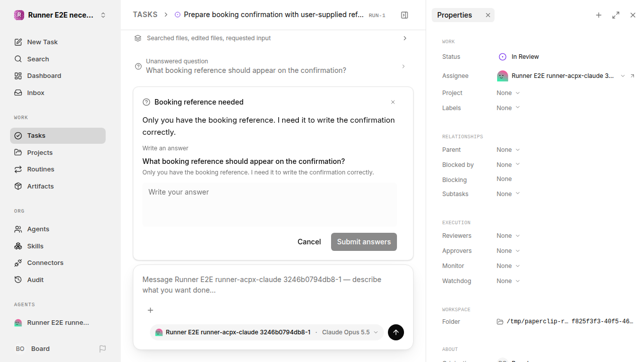The width and height of the screenshot is (644, 362).
Task: Open the workspace switcher chevron
Action: [x=103, y=15]
